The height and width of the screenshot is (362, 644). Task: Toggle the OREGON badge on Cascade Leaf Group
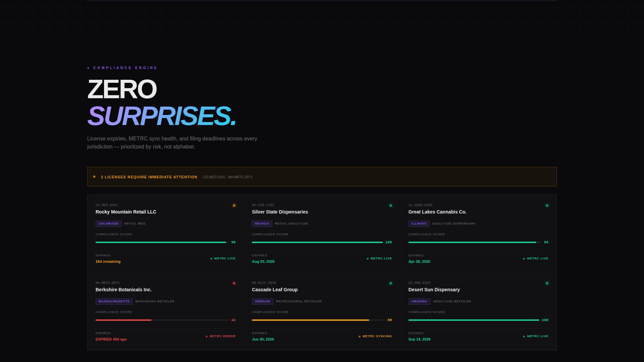click(263, 301)
